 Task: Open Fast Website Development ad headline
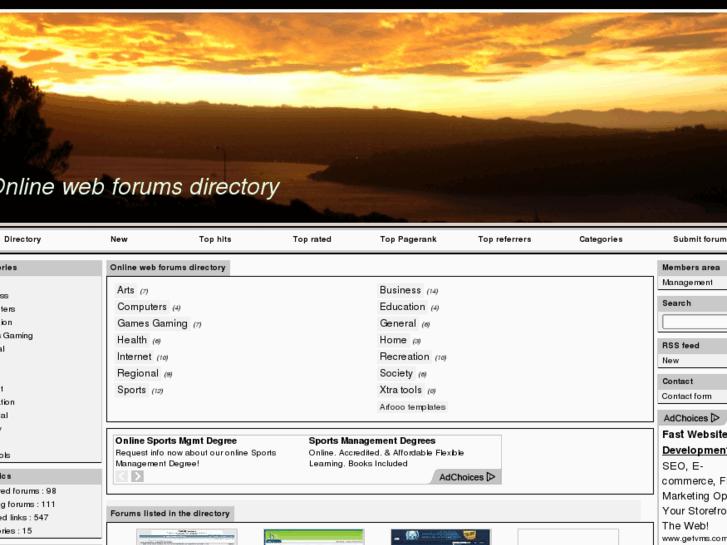695,442
